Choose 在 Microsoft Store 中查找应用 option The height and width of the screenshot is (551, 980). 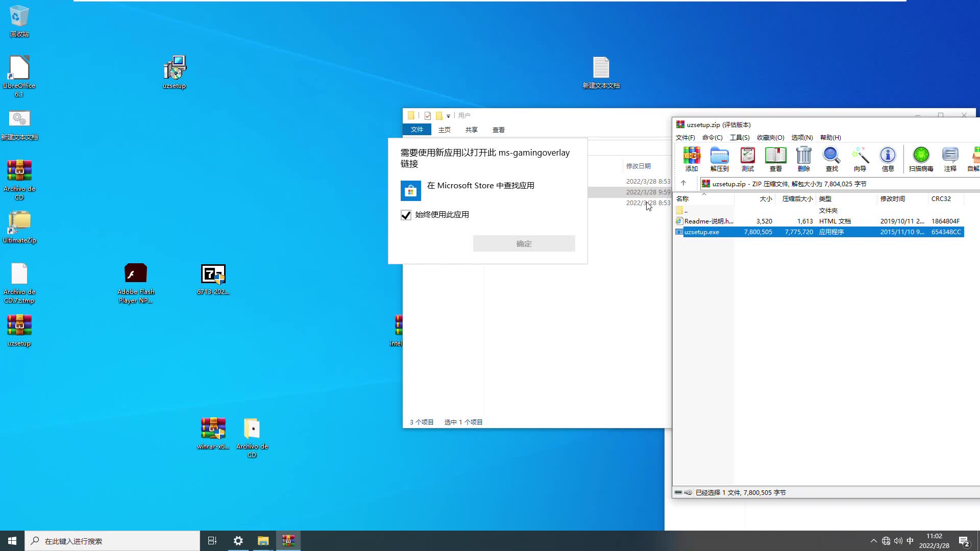pos(481,186)
